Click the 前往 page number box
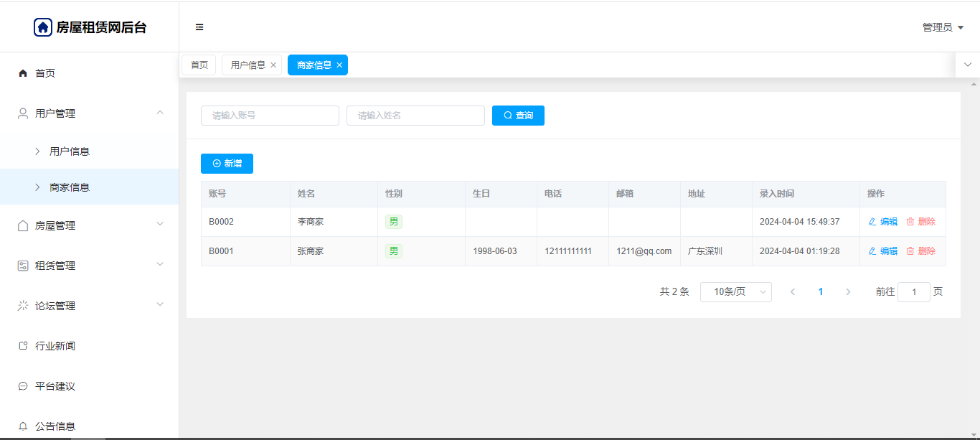 point(914,292)
